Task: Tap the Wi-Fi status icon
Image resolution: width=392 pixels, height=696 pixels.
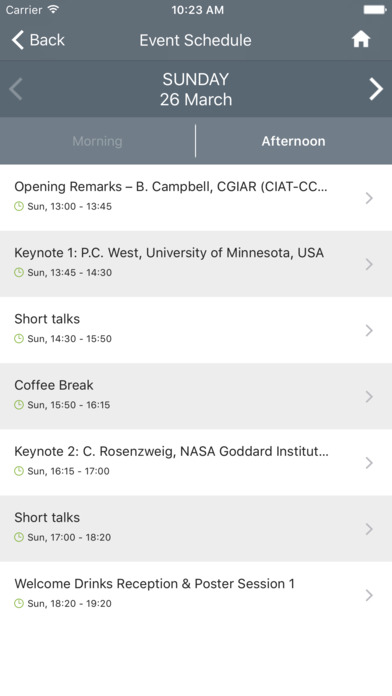Action: pyautogui.click(x=54, y=10)
